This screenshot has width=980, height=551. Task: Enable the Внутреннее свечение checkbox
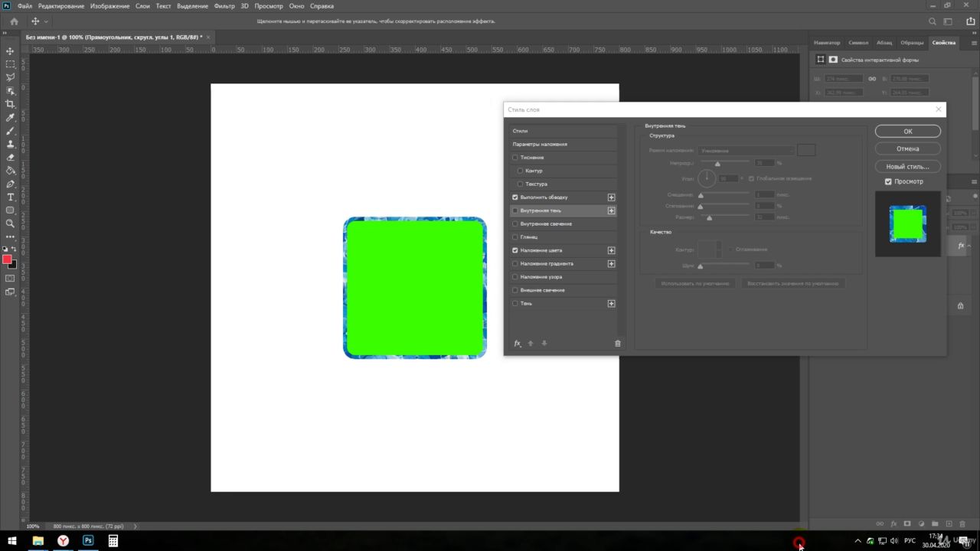515,223
